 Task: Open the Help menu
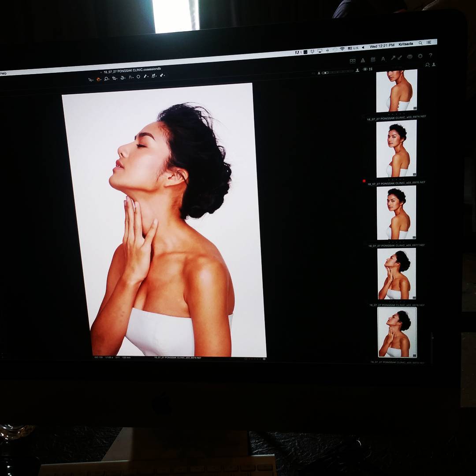coord(3,73)
